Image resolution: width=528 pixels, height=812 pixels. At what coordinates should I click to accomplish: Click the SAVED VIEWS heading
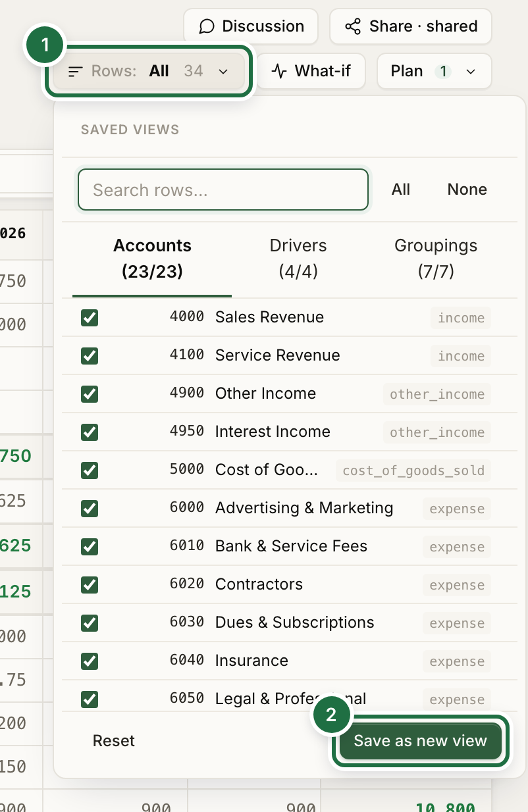(x=130, y=130)
